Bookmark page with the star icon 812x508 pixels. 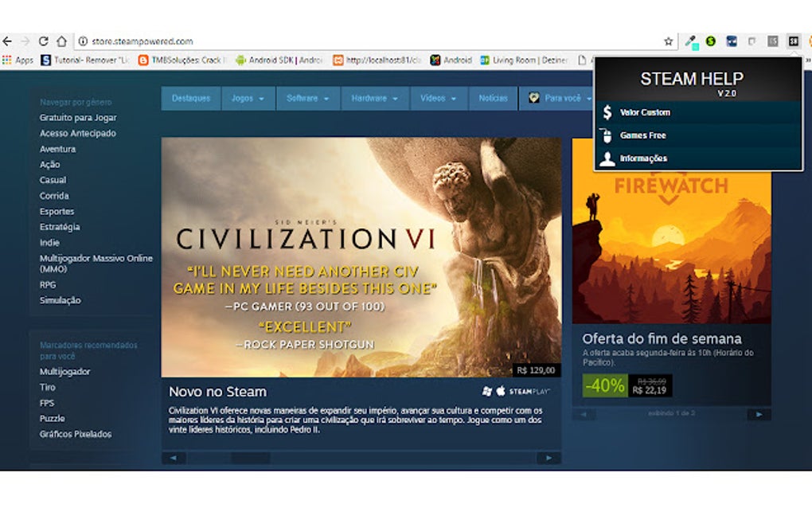pos(668,41)
